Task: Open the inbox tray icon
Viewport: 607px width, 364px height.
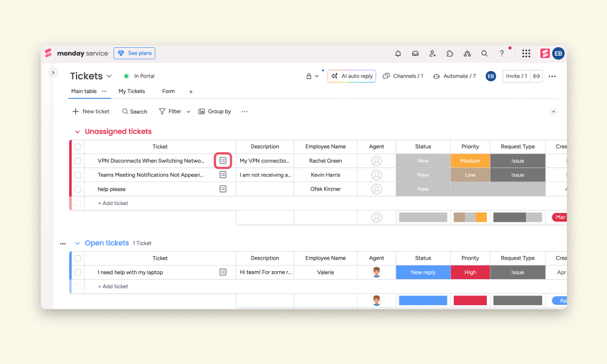Action: [x=415, y=53]
